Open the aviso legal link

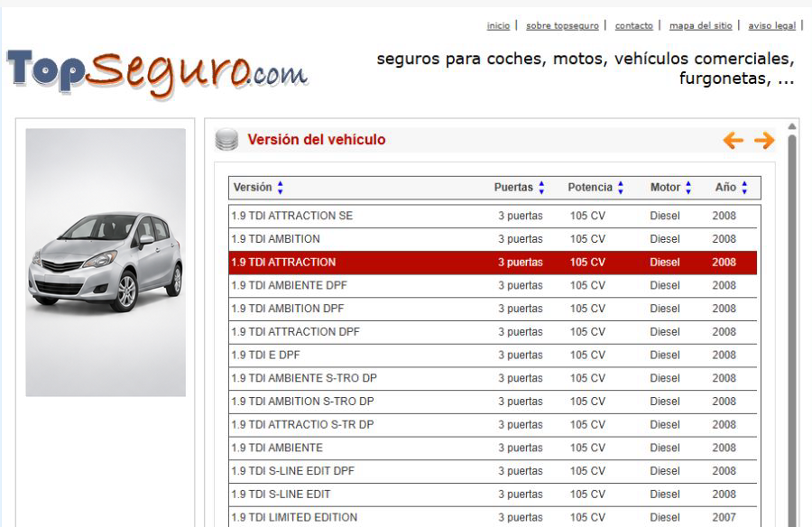(x=771, y=25)
